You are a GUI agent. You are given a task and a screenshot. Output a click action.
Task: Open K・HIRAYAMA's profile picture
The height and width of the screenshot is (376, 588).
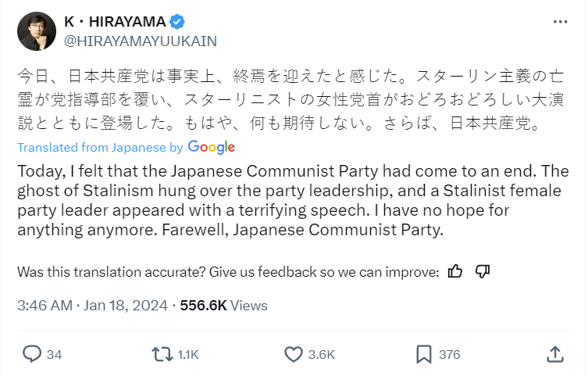(37, 31)
